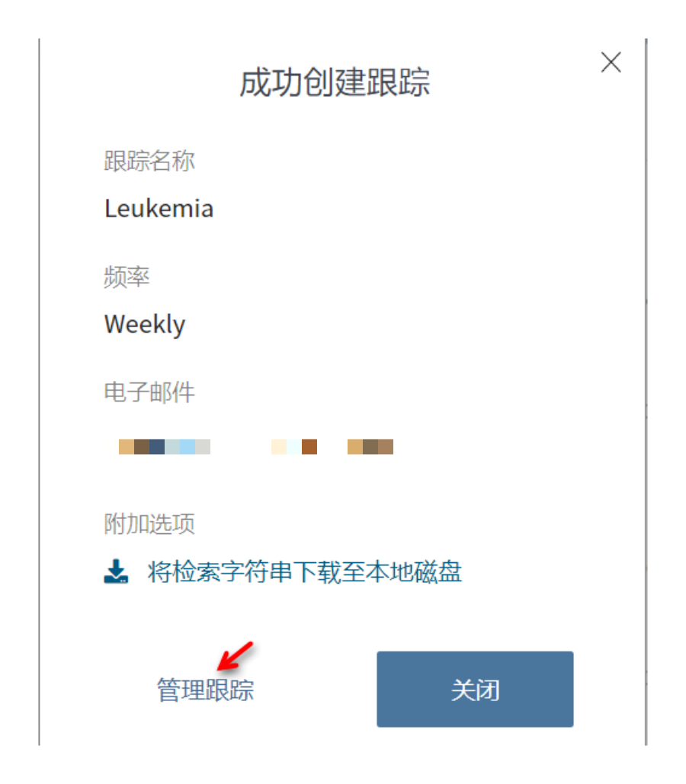Click the 频率 field label
The image size is (686, 784).
pos(127,277)
